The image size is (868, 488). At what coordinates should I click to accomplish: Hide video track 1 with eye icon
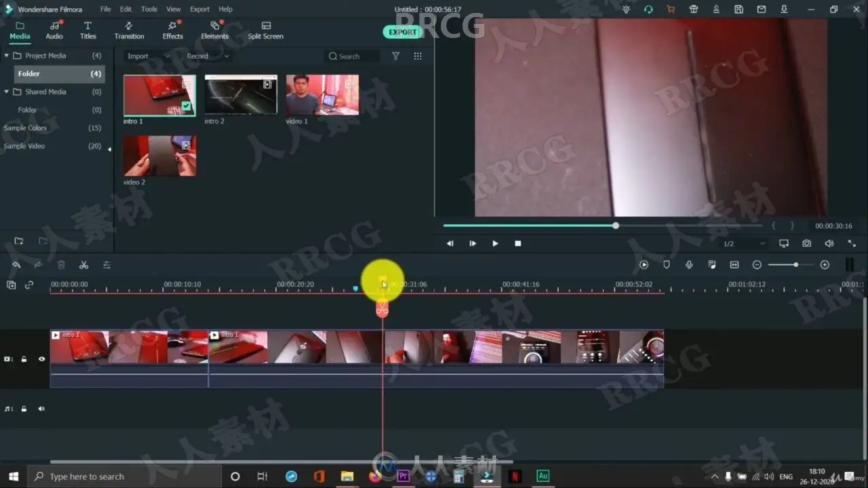(41, 359)
